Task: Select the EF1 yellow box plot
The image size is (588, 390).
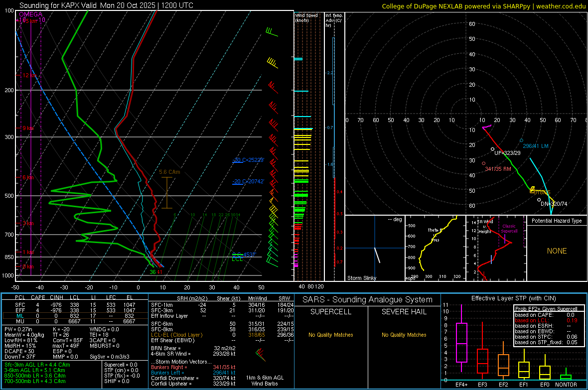Action: pyautogui.click(x=524, y=365)
